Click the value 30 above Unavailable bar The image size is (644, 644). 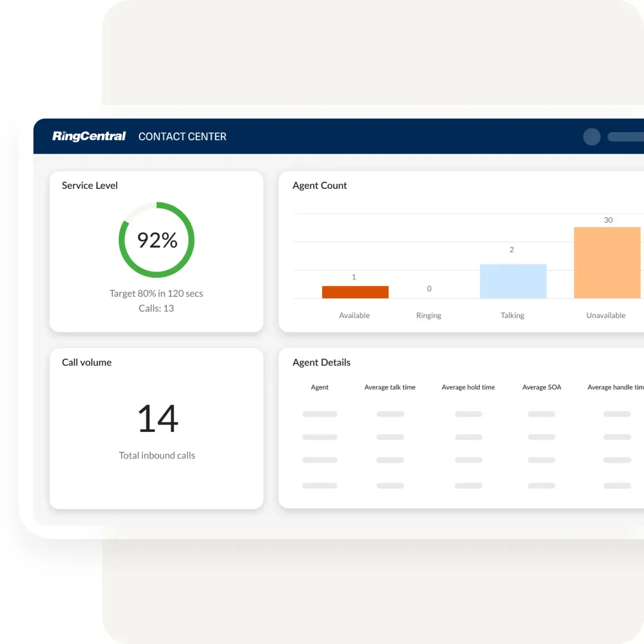tap(608, 220)
